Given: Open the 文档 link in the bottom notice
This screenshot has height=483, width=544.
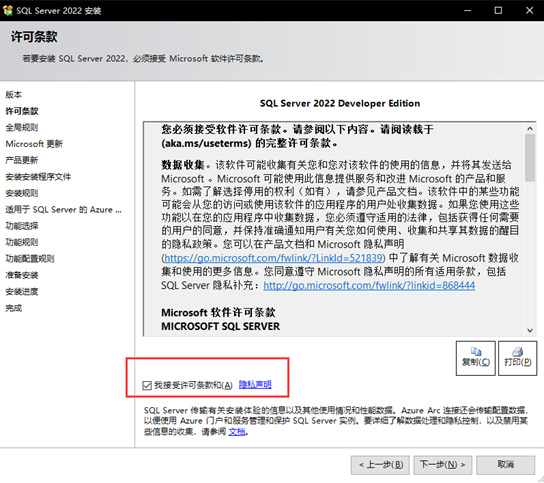Looking at the screenshot, I should 237,432.
